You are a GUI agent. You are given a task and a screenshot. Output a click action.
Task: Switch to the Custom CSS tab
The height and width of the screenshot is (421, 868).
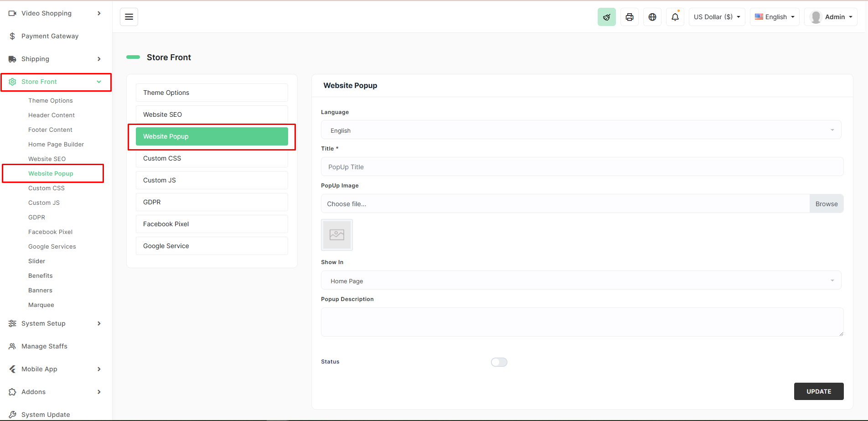tap(211, 158)
